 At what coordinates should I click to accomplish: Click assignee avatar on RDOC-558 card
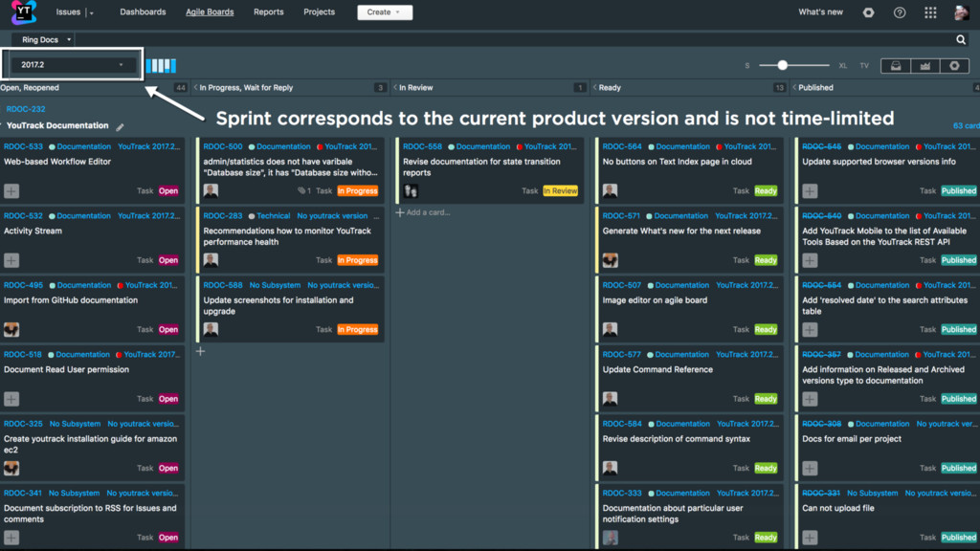coord(411,190)
